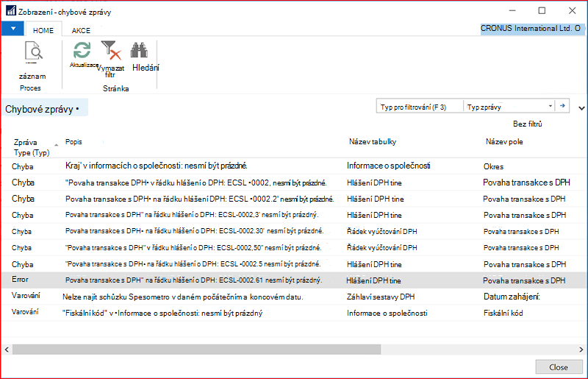
Task: Sort by Zpráva Type column header
Action: pos(32,147)
